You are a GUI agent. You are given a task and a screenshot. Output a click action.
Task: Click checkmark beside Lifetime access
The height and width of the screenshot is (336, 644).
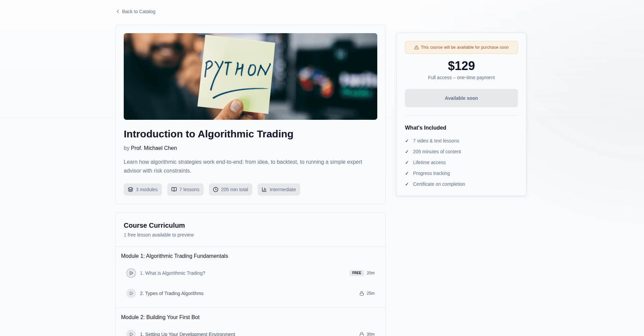(407, 162)
